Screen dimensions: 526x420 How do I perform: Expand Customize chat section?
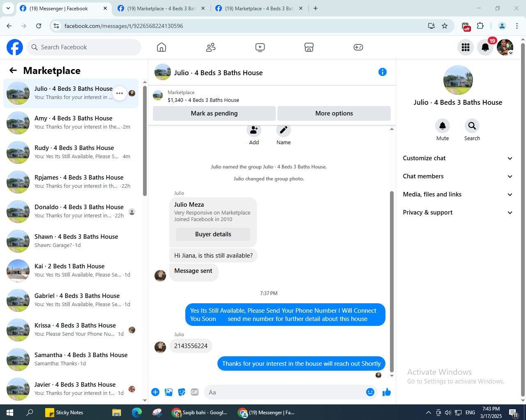[457, 158]
